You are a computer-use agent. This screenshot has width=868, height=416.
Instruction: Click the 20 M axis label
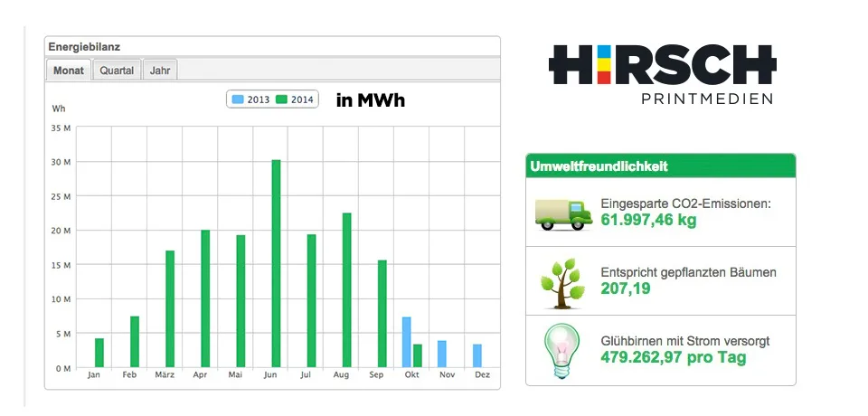click(62, 231)
